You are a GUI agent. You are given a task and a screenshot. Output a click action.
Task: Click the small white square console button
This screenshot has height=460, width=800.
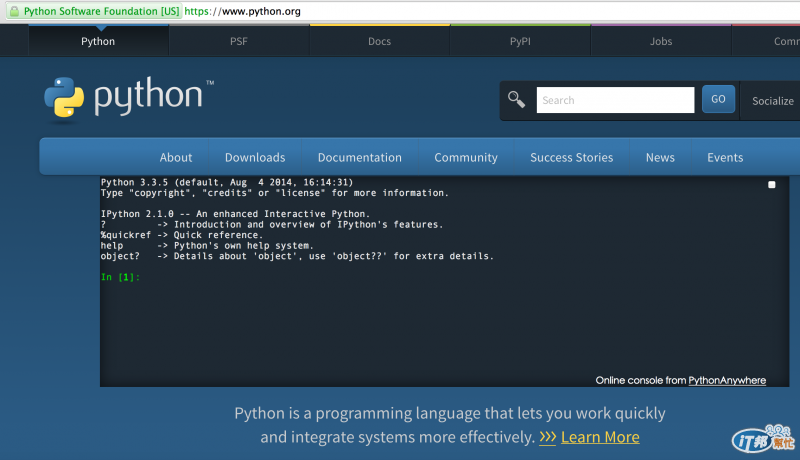(x=771, y=185)
